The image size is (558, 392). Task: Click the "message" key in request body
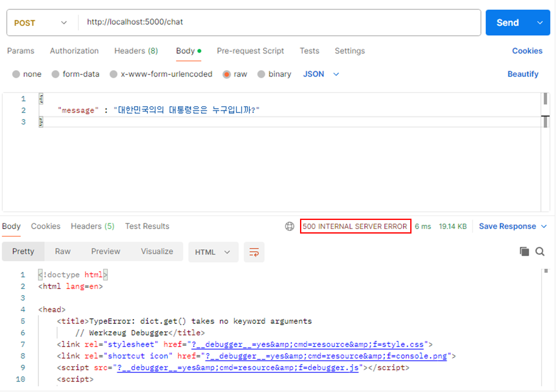pyautogui.click(x=78, y=110)
